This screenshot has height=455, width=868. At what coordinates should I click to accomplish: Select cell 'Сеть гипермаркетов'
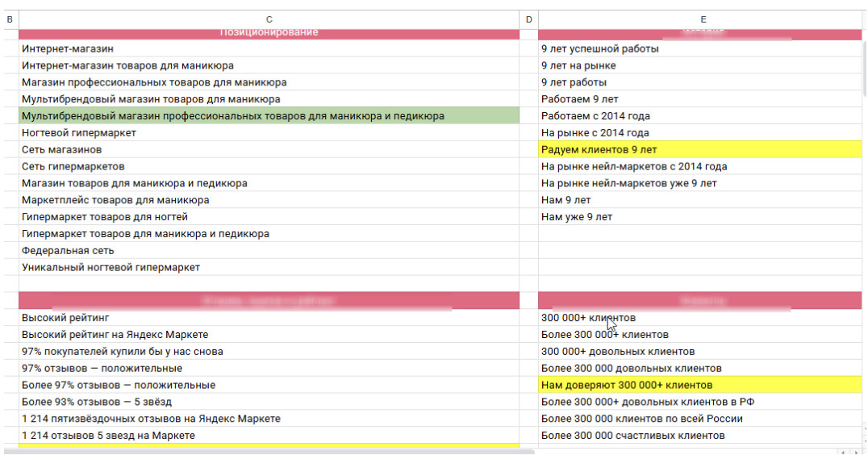pos(269,167)
